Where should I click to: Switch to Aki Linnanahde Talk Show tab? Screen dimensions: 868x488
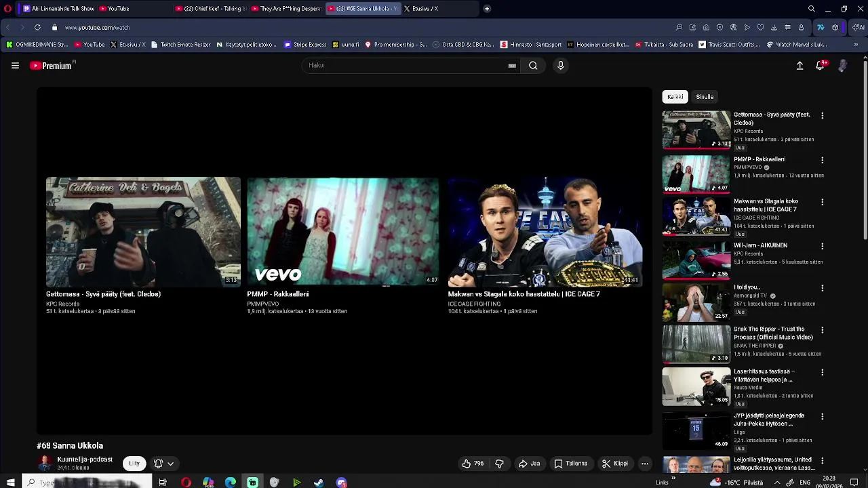pyautogui.click(x=58, y=9)
